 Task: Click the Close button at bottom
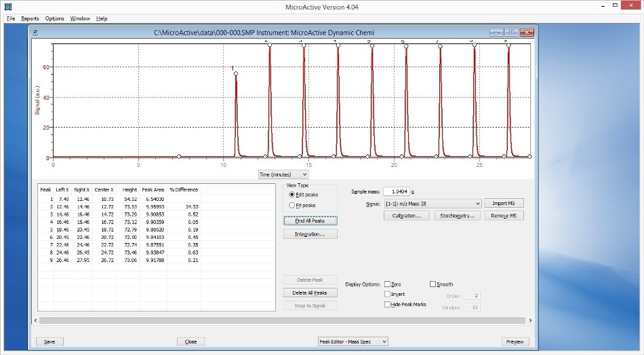point(190,341)
